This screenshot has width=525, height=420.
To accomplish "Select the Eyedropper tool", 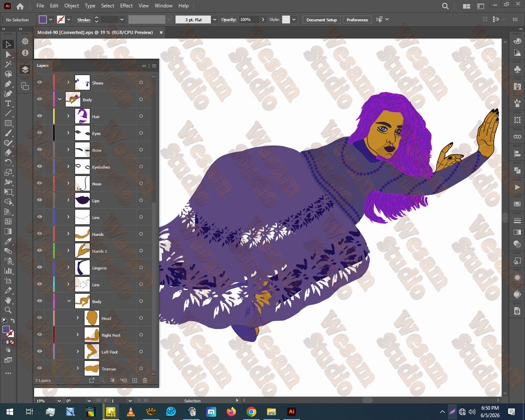I will [x=8, y=241].
